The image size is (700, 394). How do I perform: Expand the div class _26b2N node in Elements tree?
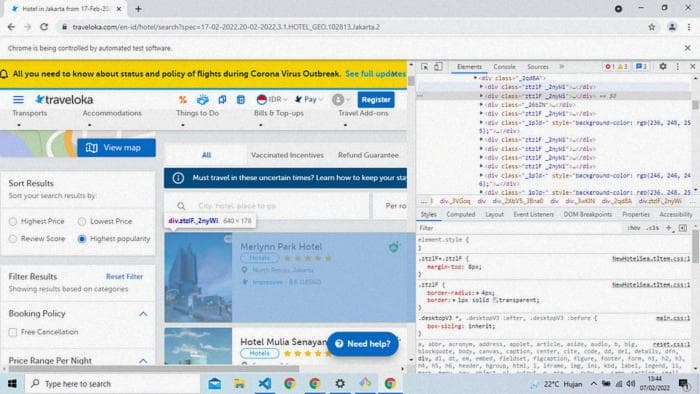click(481, 105)
